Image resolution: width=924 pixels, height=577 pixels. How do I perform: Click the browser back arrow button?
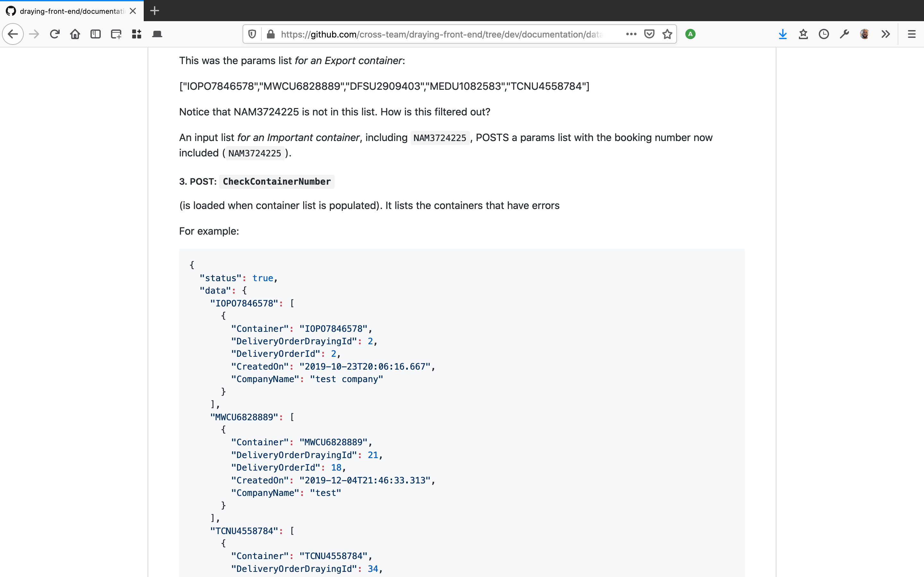[13, 34]
